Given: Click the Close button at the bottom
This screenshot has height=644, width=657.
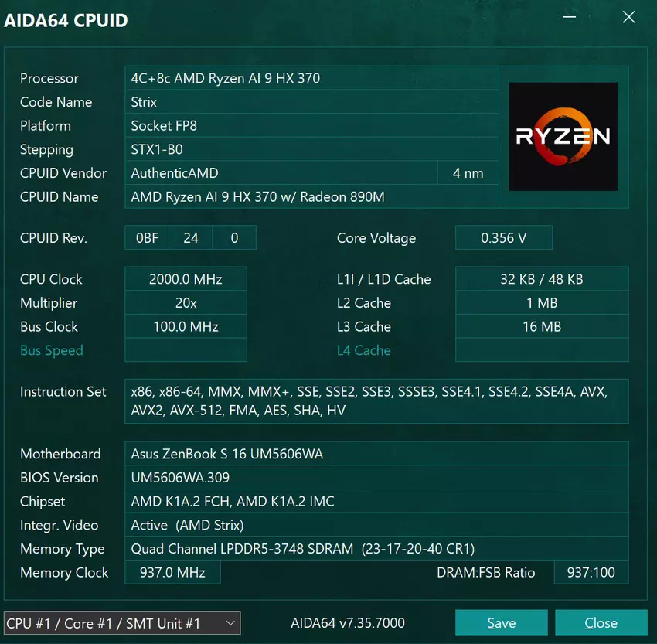Looking at the screenshot, I should click(601, 623).
